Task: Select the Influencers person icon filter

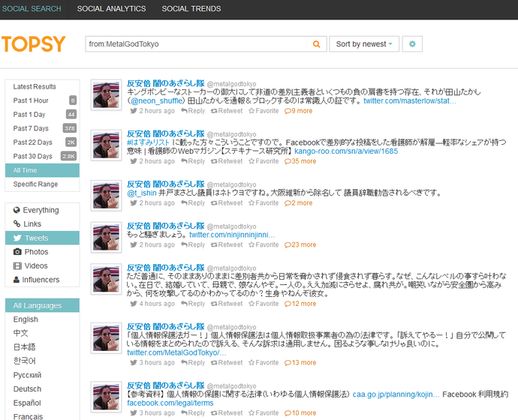Action: [x=42, y=280]
